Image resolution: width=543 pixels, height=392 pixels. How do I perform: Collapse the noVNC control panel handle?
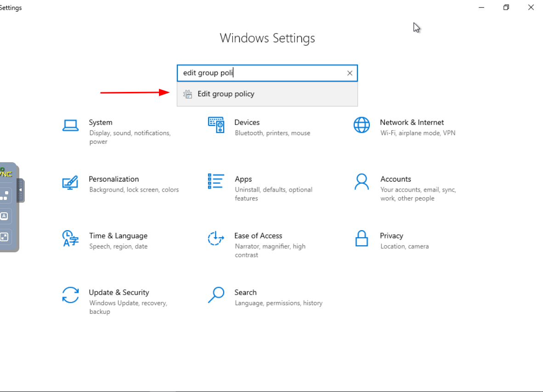pyautogui.click(x=21, y=190)
